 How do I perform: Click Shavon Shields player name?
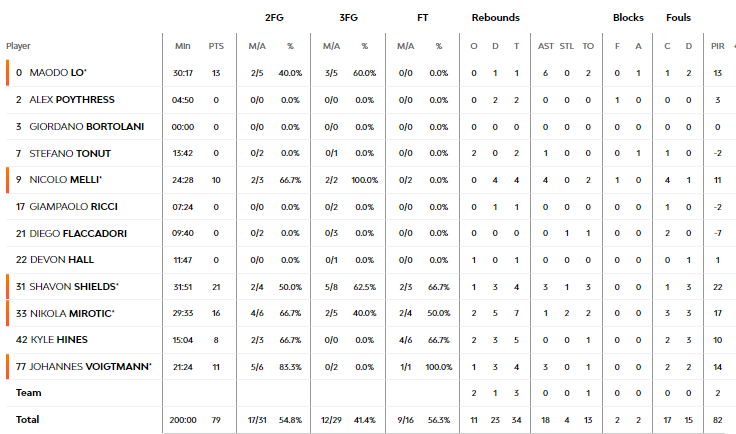pos(74,287)
